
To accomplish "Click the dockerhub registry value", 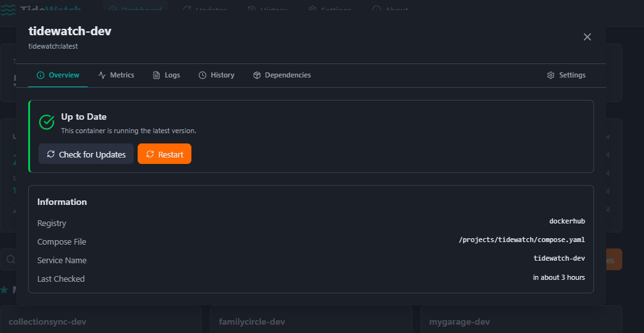I will [567, 222].
